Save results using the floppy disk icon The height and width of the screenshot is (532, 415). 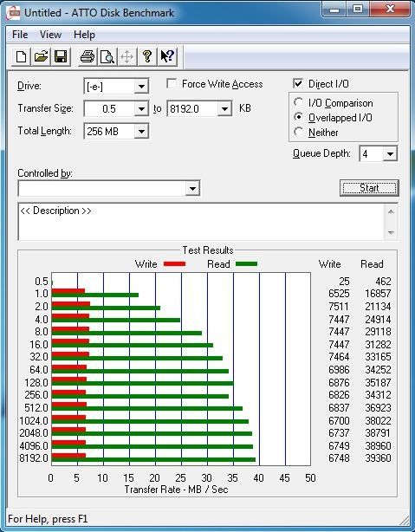click(61, 56)
